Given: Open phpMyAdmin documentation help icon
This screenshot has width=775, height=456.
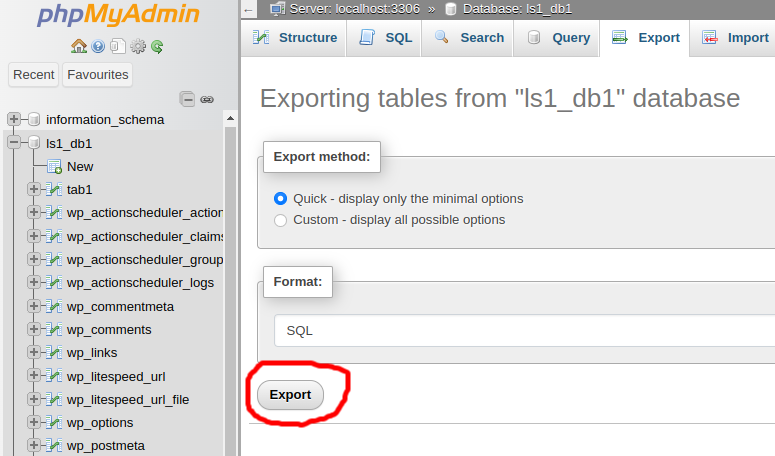Looking at the screenshot, I should click(x=98, y=46).
